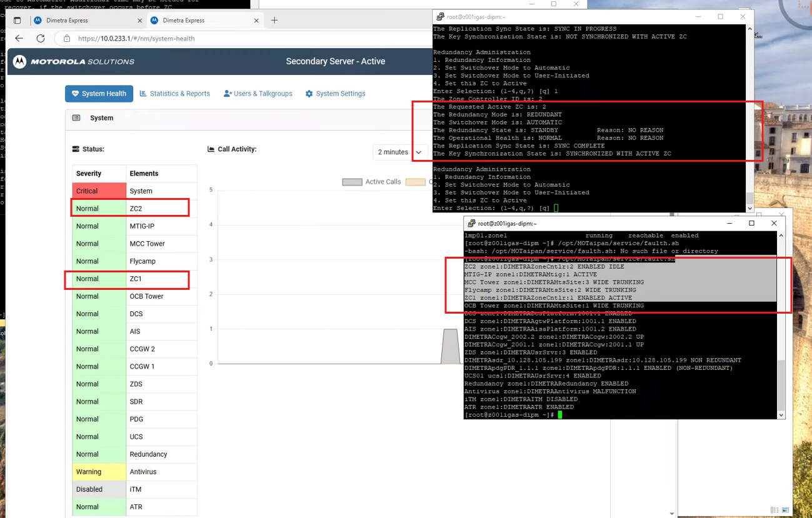
Task: Select the SDR element row
Action: pos(135,401)
